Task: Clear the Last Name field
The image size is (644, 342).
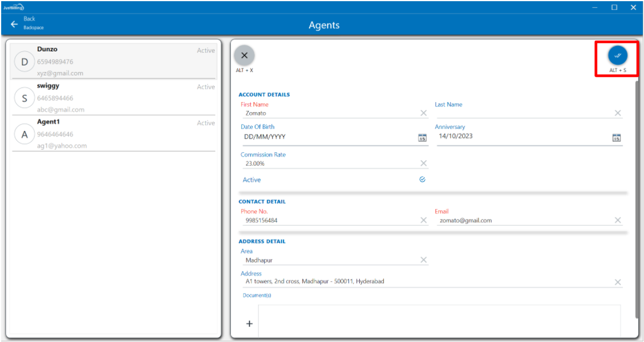Action: point(617,113)
